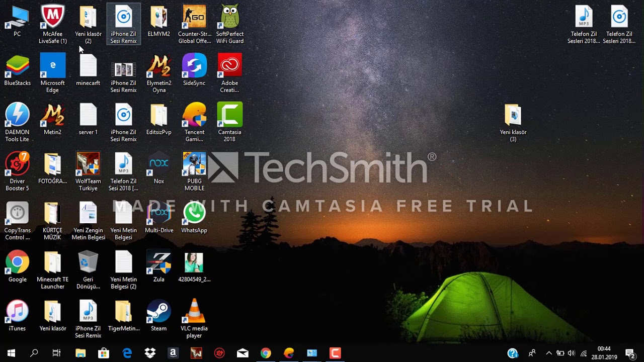The width and height of the screenshot is (644, 362).
Task: Launch Tencent Gaming Buddy shortcut
Action: point(194,123)
